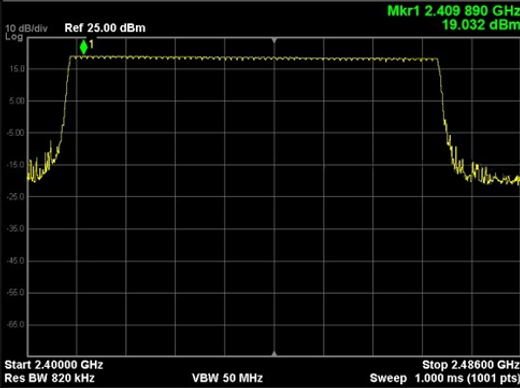Click the Res BW 820 kHz setting
Image resolution: width=520 pixels, height=388 pixels.
coord(50,378)
